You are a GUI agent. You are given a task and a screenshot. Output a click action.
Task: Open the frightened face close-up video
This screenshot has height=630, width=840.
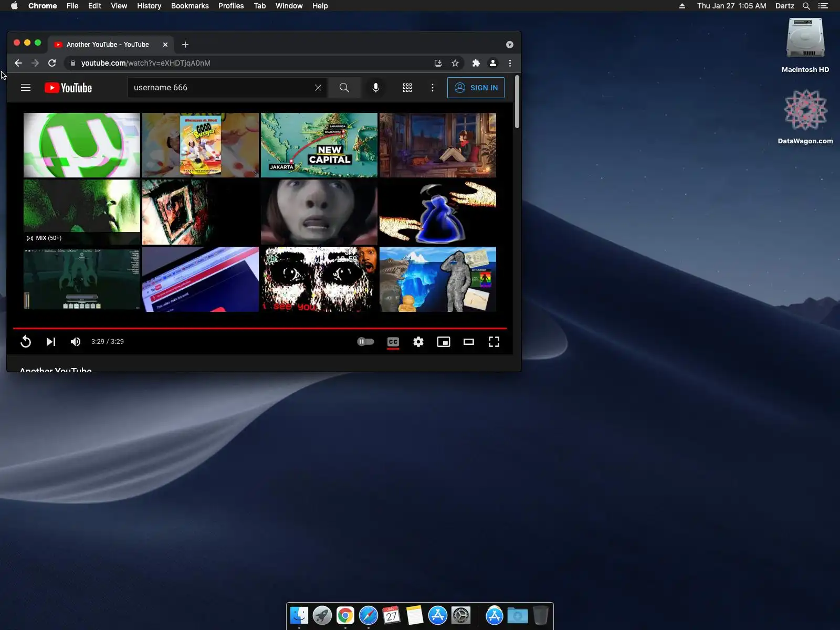coord(319,212)
